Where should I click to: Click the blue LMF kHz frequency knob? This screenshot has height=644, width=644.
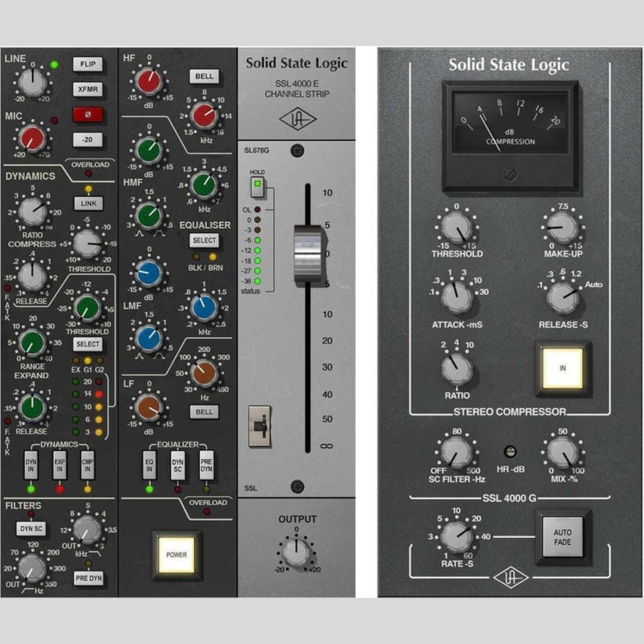[x=204, y=308]
